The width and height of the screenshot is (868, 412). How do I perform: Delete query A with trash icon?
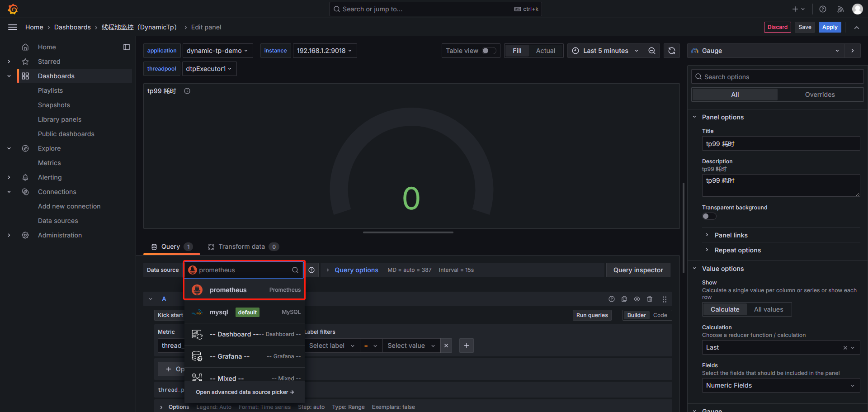pyautogui.click(x=650, y=299)
